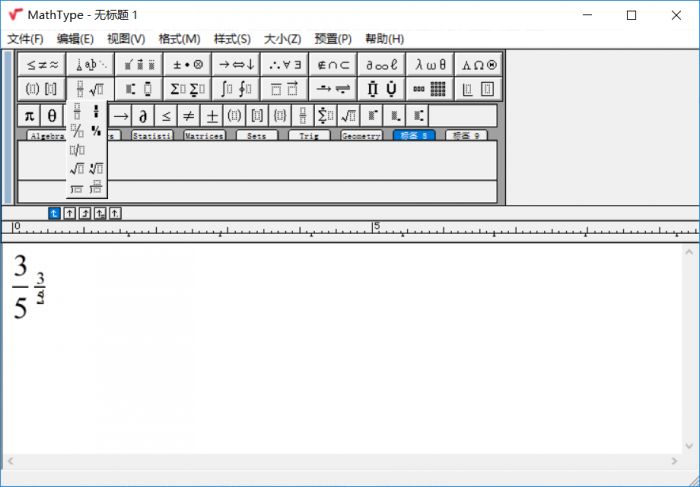
Task: Open Greek lowercase letters palette
Action: click(429, 65)
